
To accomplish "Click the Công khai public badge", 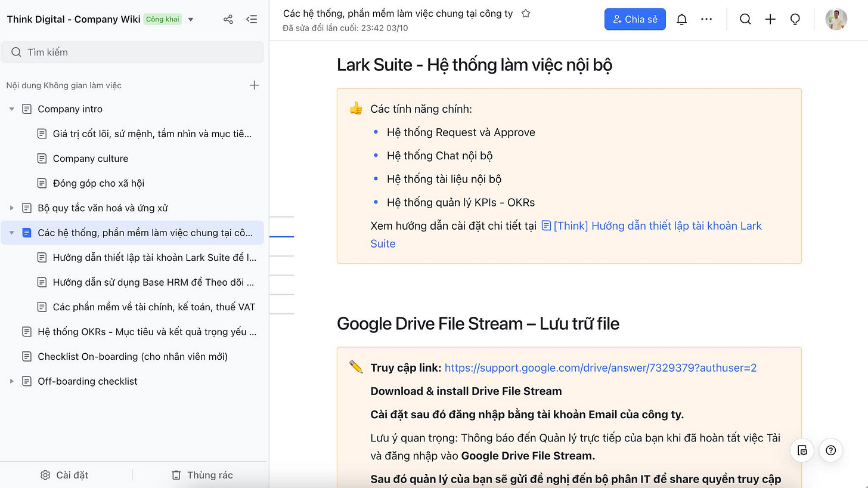I will [x=163, y=19].
